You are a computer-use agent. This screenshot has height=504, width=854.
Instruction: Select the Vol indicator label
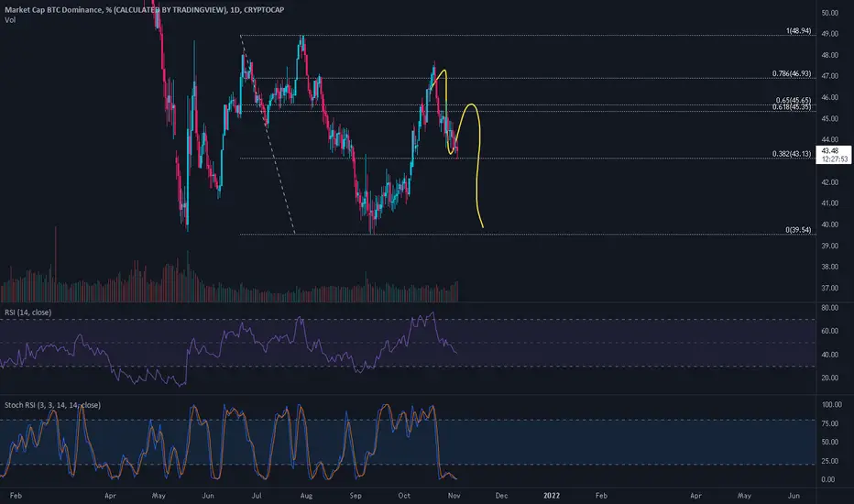(10, 20)
